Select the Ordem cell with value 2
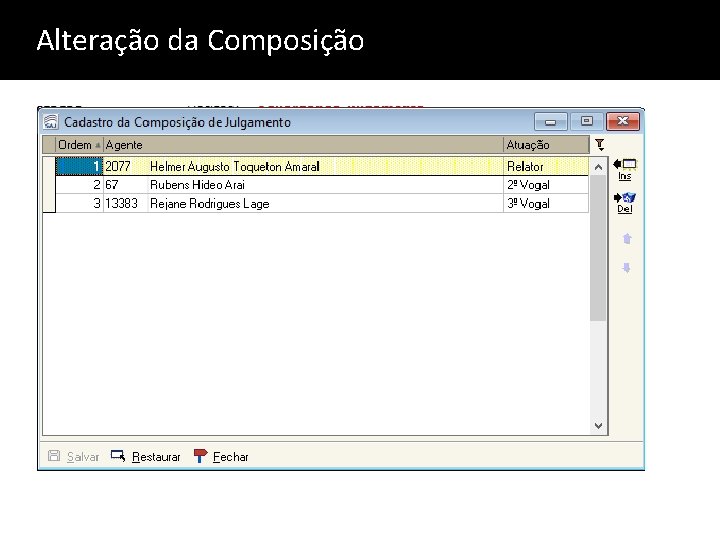Screen dimensions: 720x540 pyautogui.click(x=79, y=185)
